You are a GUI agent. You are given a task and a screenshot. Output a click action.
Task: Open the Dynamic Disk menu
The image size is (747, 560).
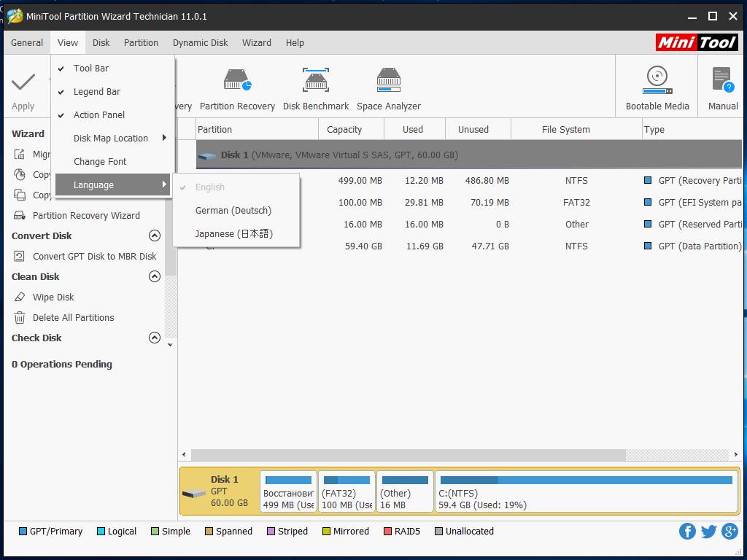(200, 42)
